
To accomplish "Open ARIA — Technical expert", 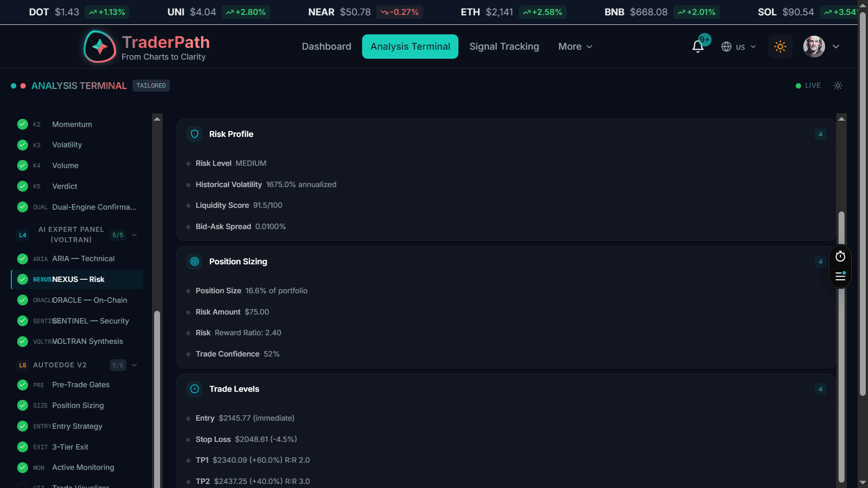I will pyautogui.click(x=77, y=258).
